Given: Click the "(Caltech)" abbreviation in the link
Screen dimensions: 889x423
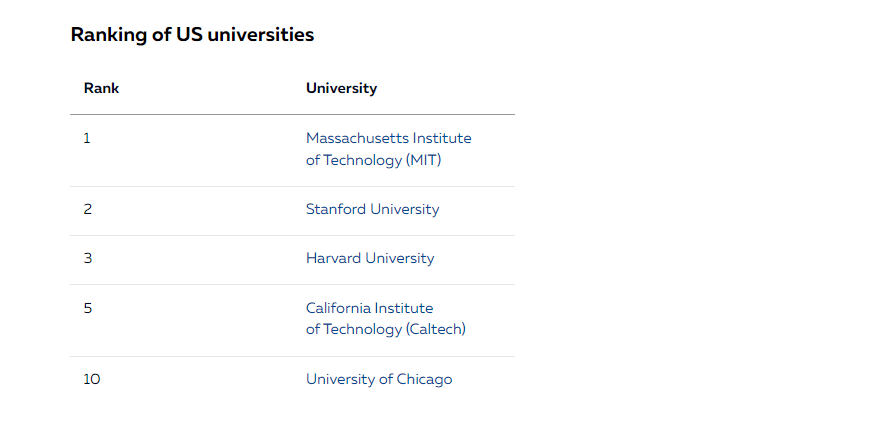Looking at the screenshot, I should pyautogui.click(x=436, y=329).
